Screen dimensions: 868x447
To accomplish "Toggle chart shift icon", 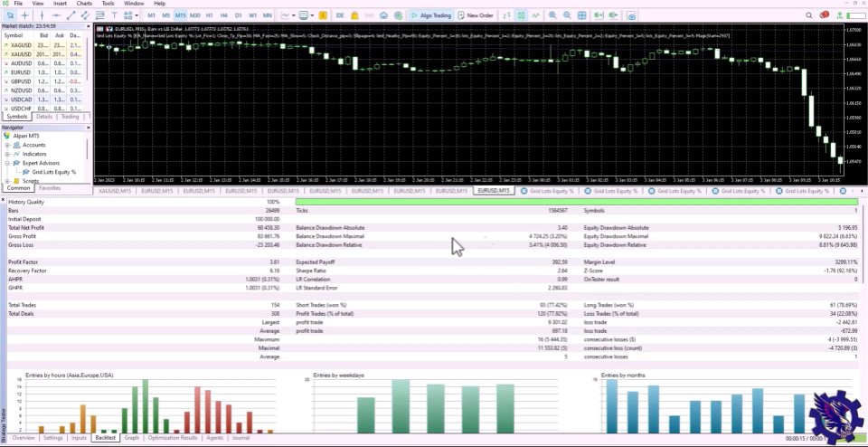I will point(613,15).
